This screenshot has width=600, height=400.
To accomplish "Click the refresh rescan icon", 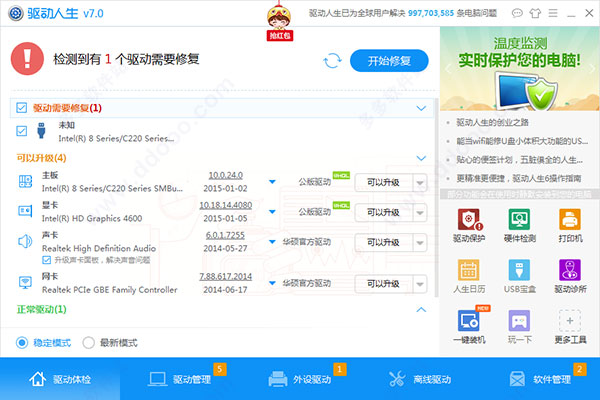I will pos(332,60).
